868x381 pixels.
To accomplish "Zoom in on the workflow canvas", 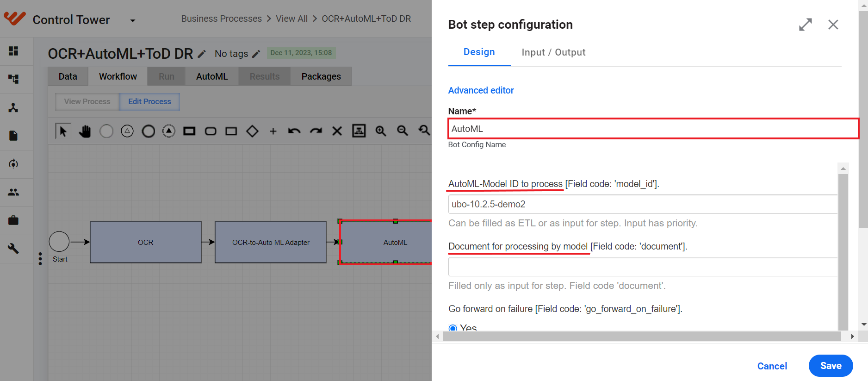I will pyautogui.click(x=381, y=131).
